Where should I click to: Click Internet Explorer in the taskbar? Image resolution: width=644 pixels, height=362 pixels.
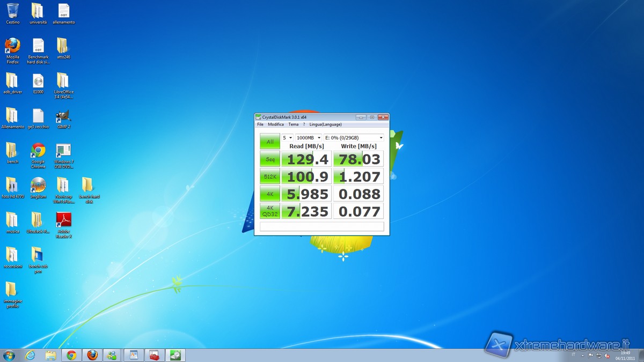pos(30,355)
